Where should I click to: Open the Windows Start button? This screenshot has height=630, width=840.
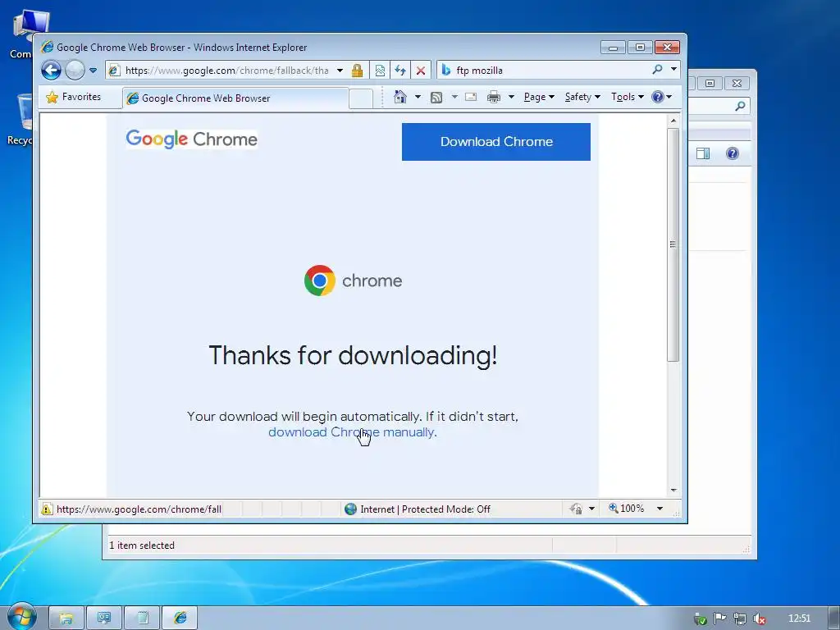pos(21,617)
